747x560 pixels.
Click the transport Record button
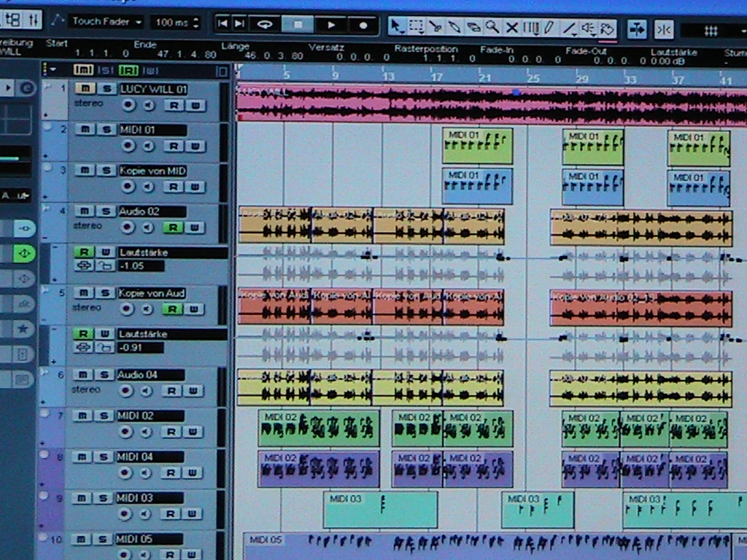coord(363,24)
